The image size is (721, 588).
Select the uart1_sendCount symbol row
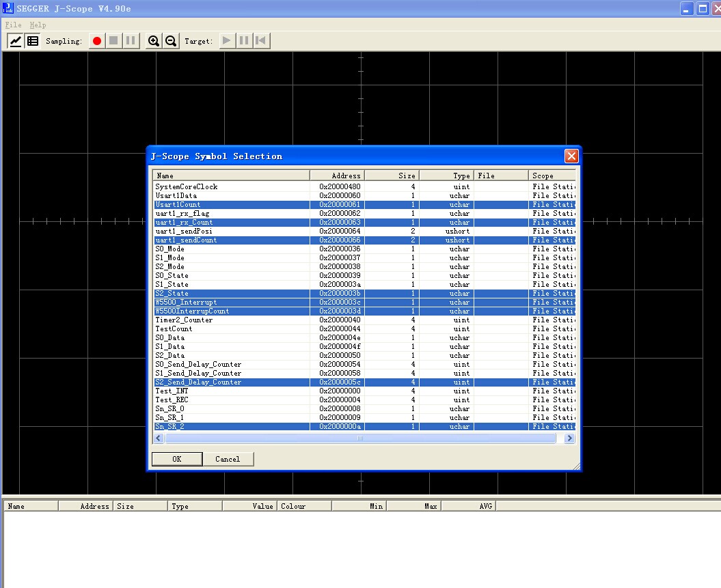364,240
